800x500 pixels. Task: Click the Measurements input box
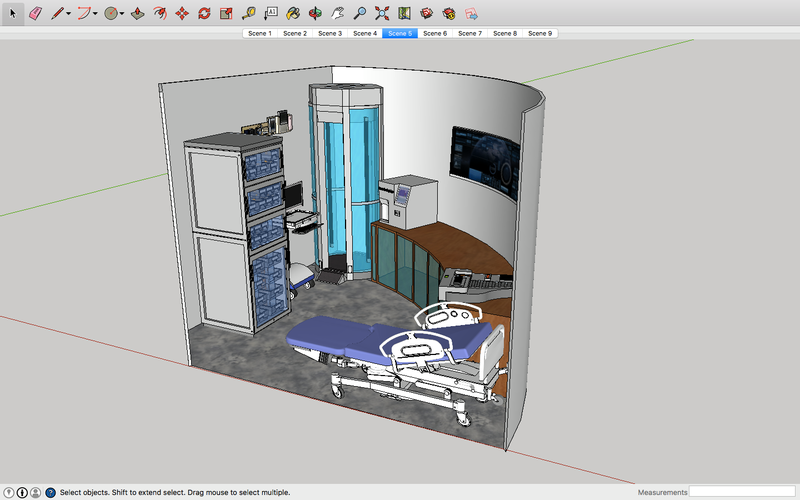tap(742, 492)
